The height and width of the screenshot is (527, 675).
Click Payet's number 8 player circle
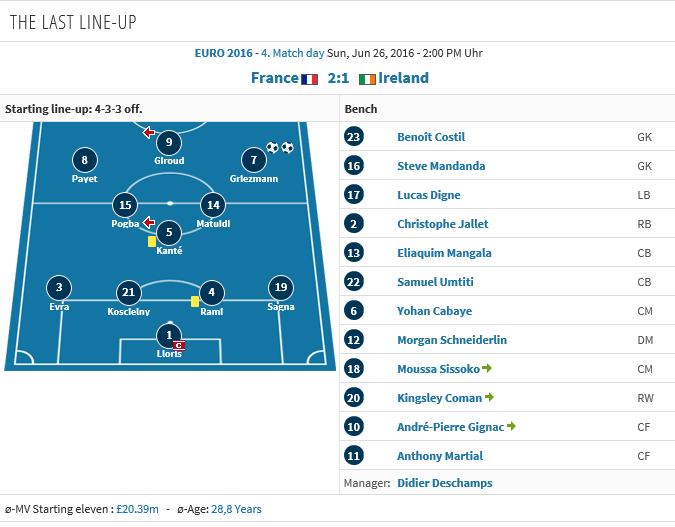pyautogui.click(x=84, y=160)
